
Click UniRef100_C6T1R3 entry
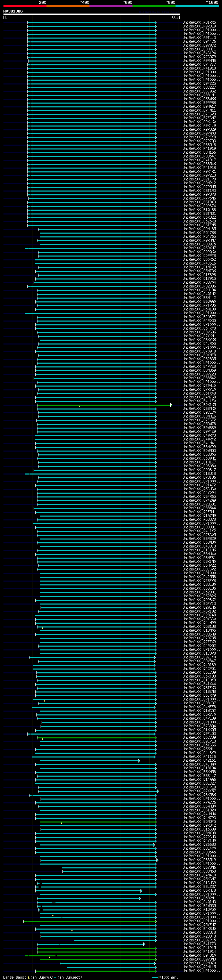pos(199,191)
